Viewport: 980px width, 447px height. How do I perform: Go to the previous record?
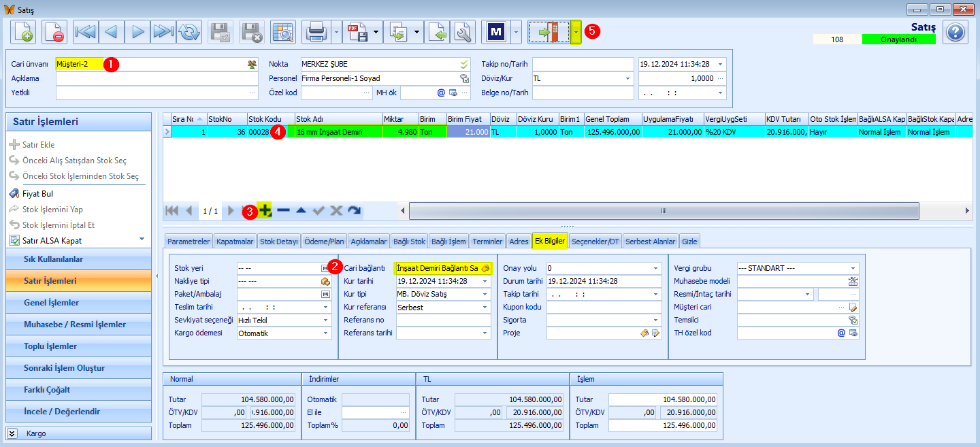pos(111,32)
